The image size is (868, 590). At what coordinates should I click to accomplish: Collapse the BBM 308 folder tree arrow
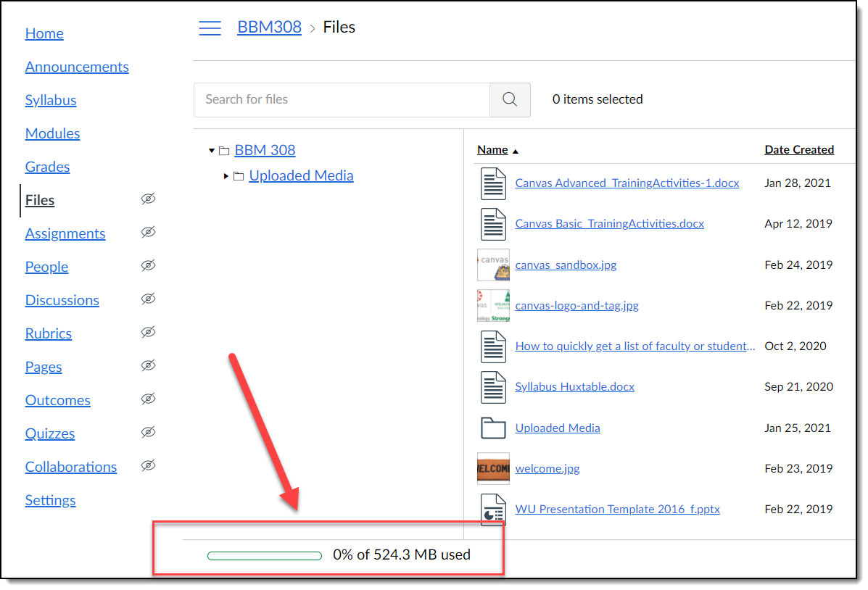(212, 151)
